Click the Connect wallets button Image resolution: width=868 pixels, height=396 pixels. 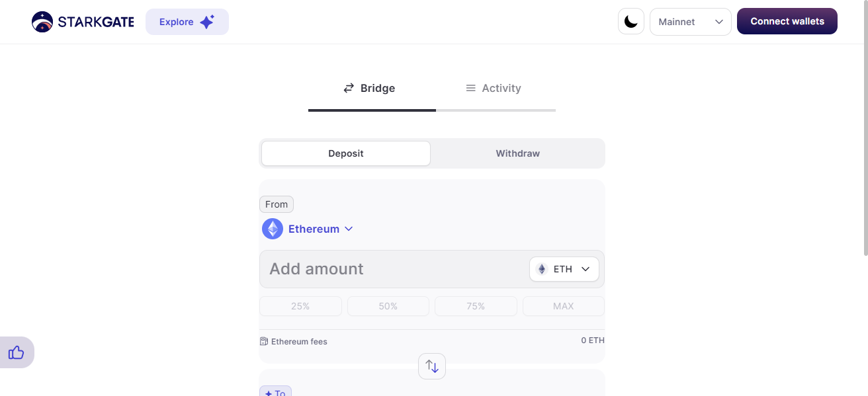(x=787, y=21)
